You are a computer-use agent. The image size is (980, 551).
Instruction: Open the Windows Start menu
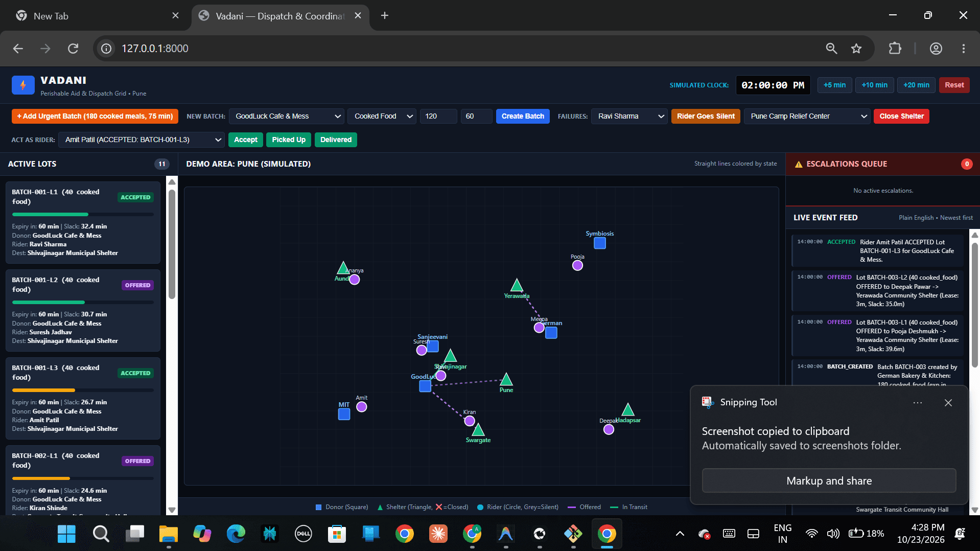66,534
